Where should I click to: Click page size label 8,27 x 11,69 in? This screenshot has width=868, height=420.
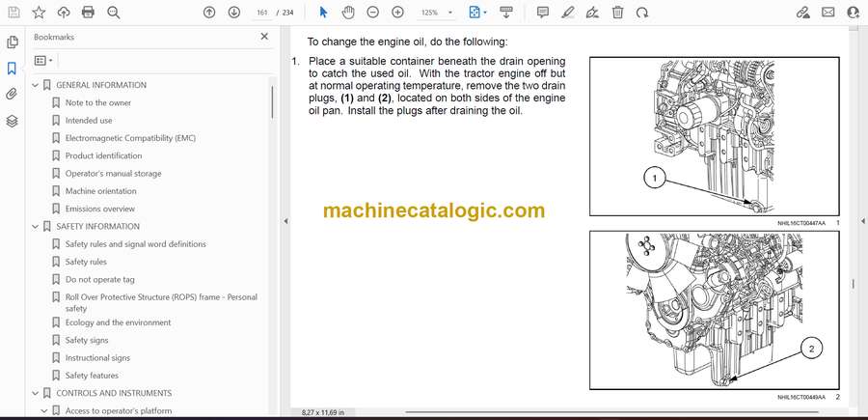(x=323, y=412)
